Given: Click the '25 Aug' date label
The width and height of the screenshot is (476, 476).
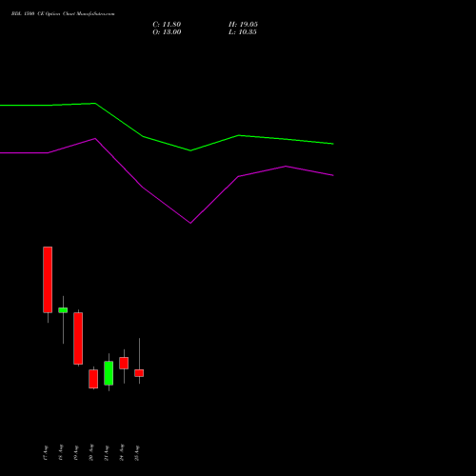Looking at the screenshot, I should click(x=137, y=453).
